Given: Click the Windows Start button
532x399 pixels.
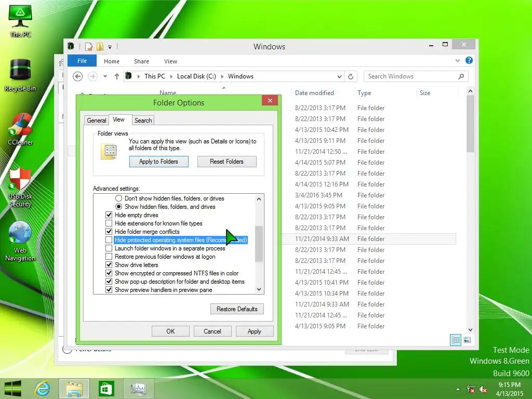Looking at the screenshot, I should pyautogui.click(x=13, y=389).
